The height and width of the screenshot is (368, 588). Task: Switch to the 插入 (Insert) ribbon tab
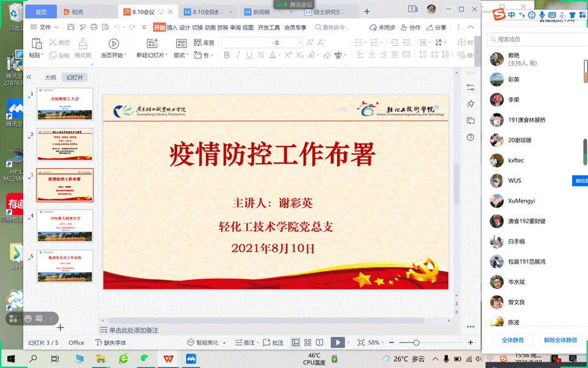tap(172, 27)
